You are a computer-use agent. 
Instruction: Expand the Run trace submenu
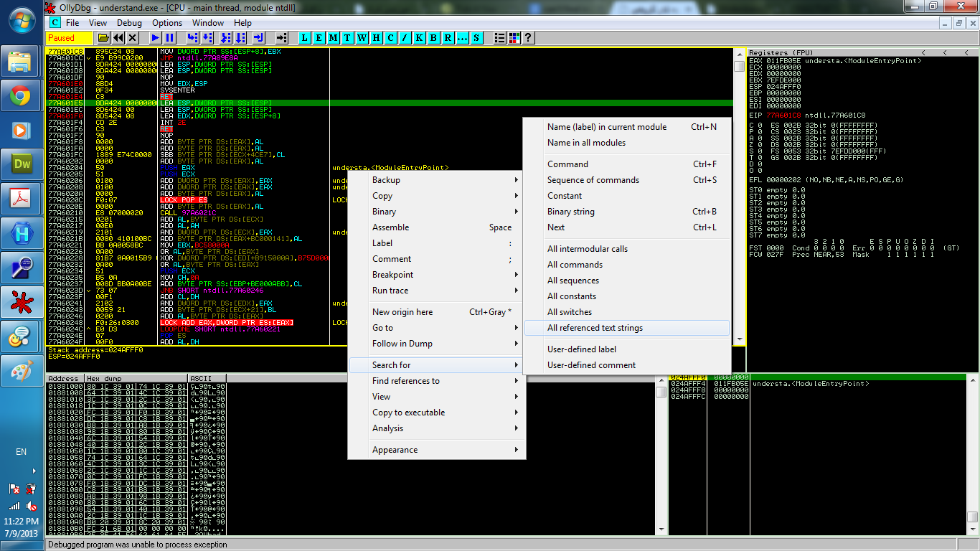click(x=437, y=291)
